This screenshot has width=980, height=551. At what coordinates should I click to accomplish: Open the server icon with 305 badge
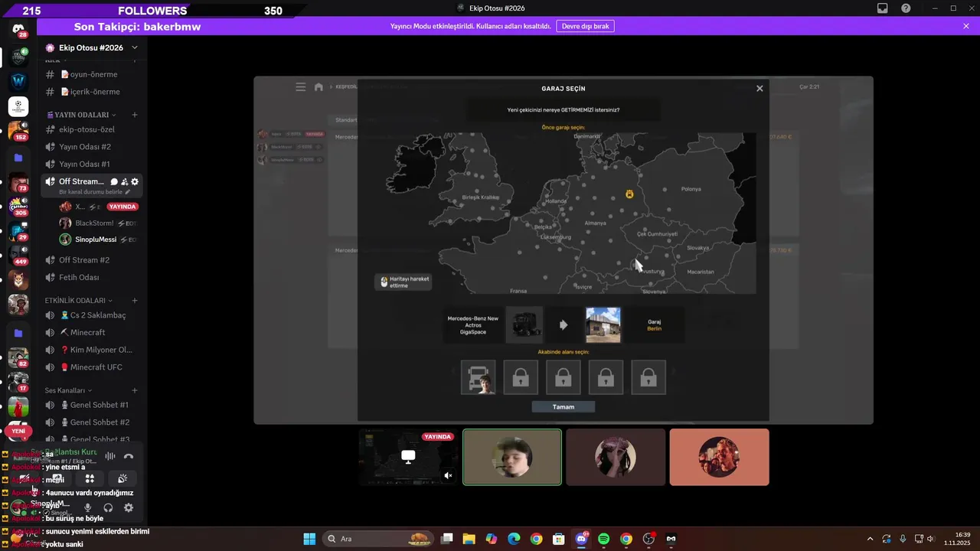[18, 207]
